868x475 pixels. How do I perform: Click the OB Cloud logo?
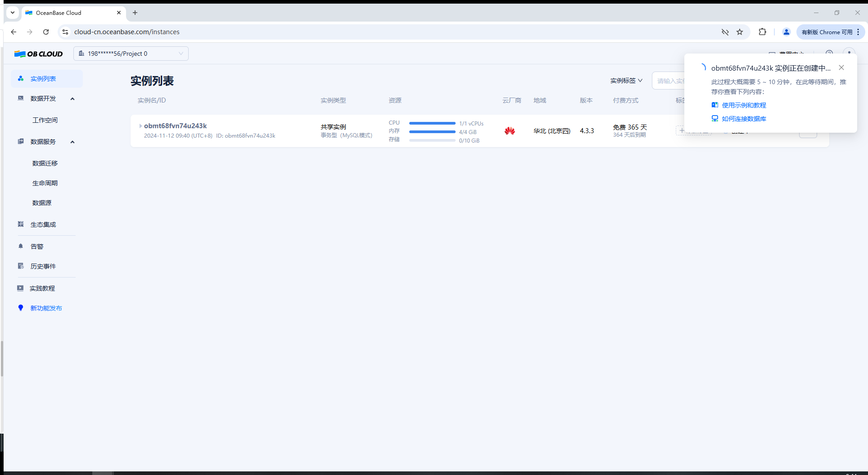(x=38, y=54)
